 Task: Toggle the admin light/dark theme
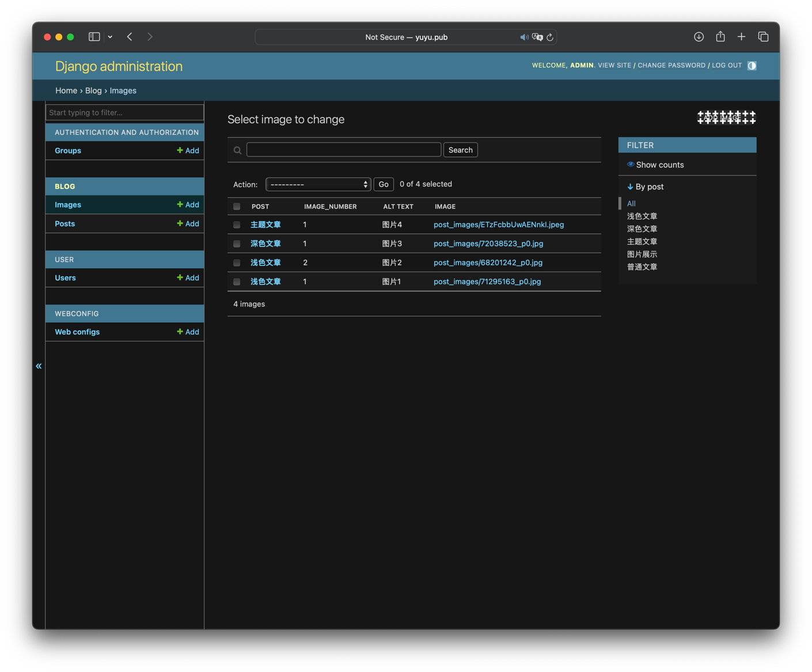point(752,66)
